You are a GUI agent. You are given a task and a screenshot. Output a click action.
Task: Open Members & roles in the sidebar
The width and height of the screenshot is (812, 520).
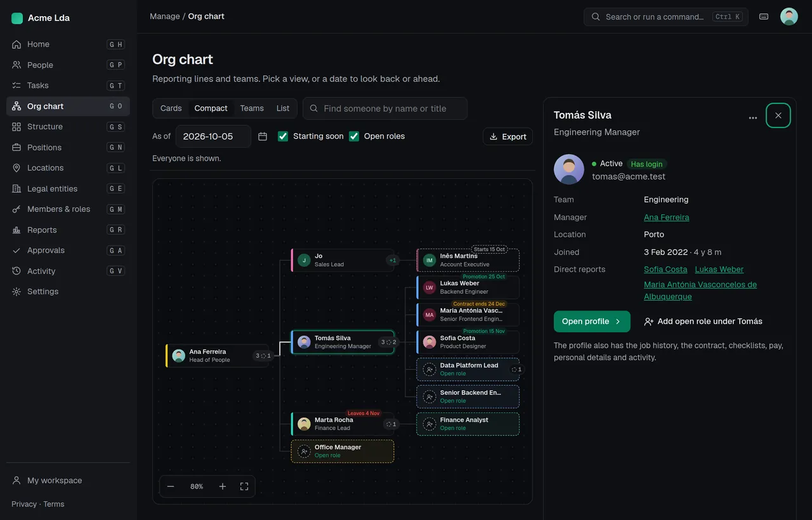(68, 209)
